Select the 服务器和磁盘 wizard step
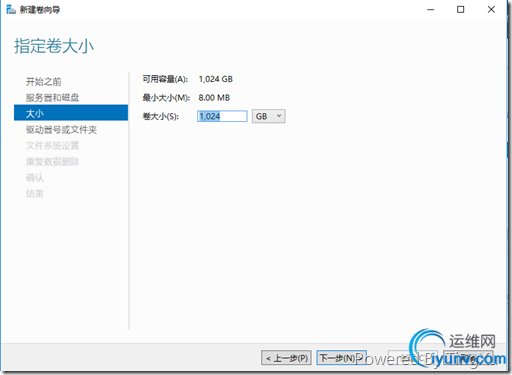 point(52,98)
